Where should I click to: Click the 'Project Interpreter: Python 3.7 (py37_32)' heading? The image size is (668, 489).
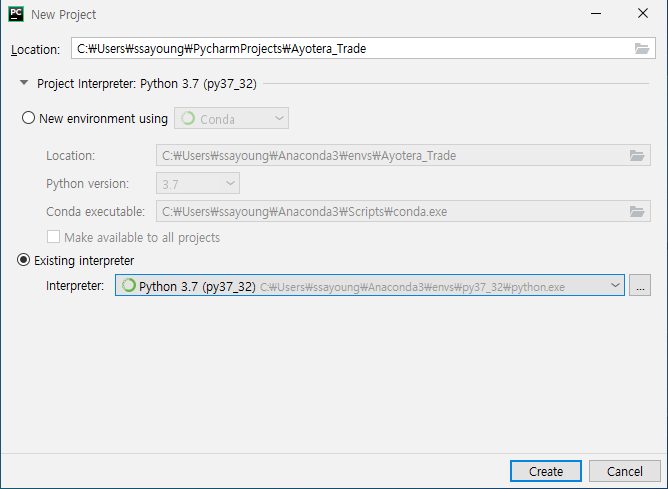click(147, 83)
